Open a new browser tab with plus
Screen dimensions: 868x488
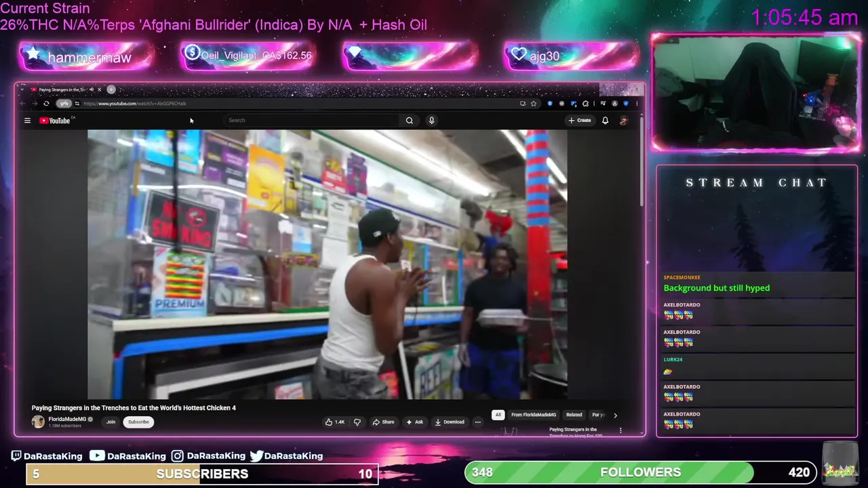point(111,89)
